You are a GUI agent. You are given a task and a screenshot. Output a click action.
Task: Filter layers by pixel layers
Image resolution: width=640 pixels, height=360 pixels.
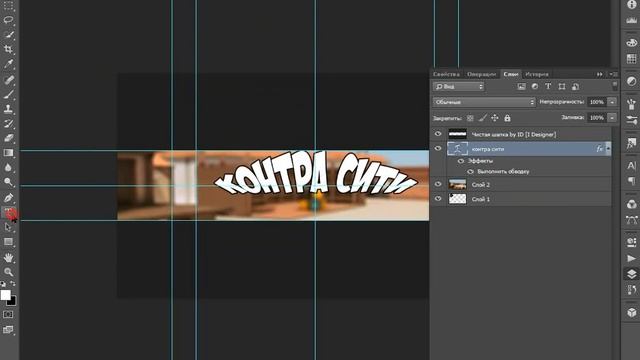[521, 87]
